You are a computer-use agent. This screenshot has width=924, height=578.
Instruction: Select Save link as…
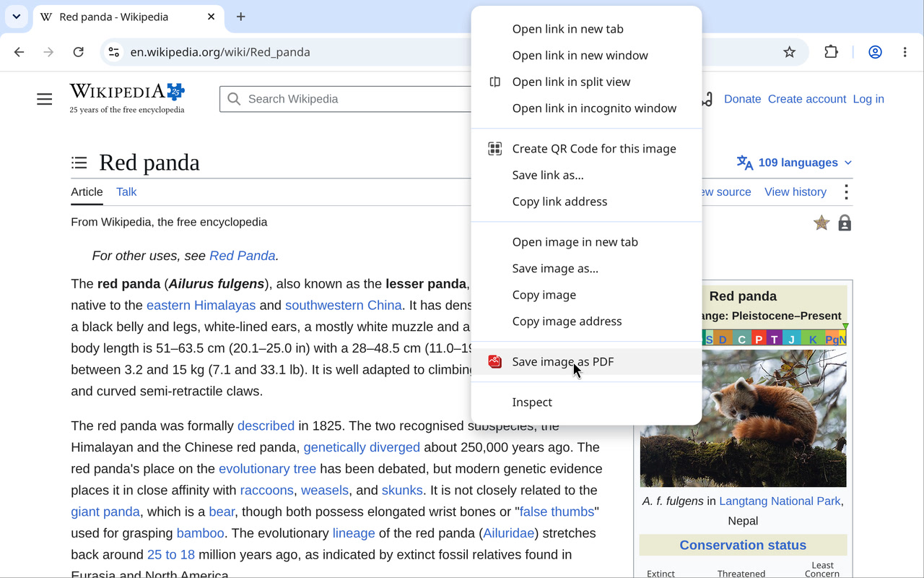click(x=586, y=175)
